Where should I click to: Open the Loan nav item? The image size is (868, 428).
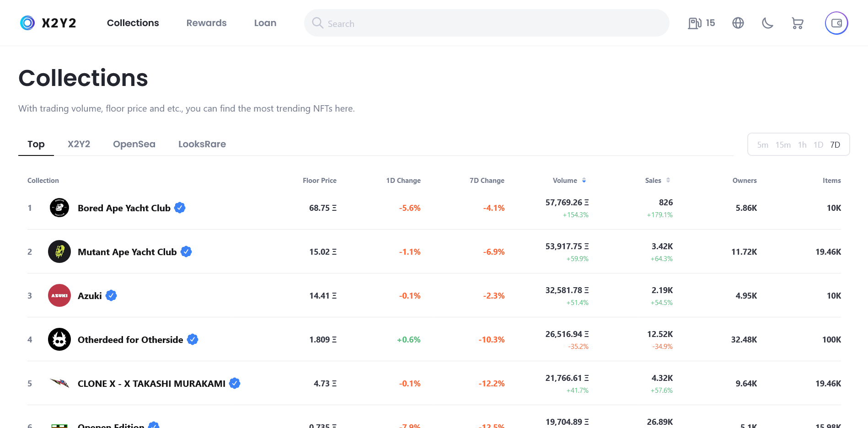[265, 23]
